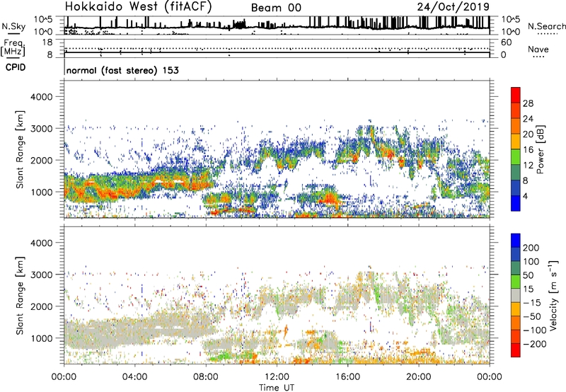The image size is (566, 392).
Task: Click the dotted line sample under 'N.Search'
Action: click(547, 34)
